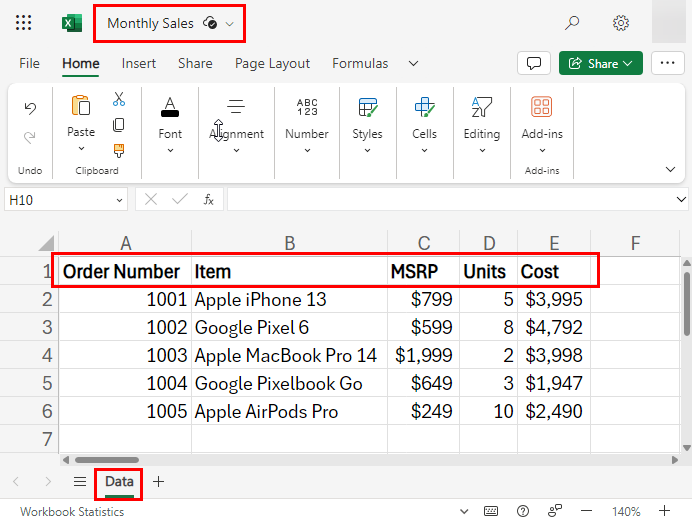Go to the next sheet arrow
The image size is (692, 520).
48,481
